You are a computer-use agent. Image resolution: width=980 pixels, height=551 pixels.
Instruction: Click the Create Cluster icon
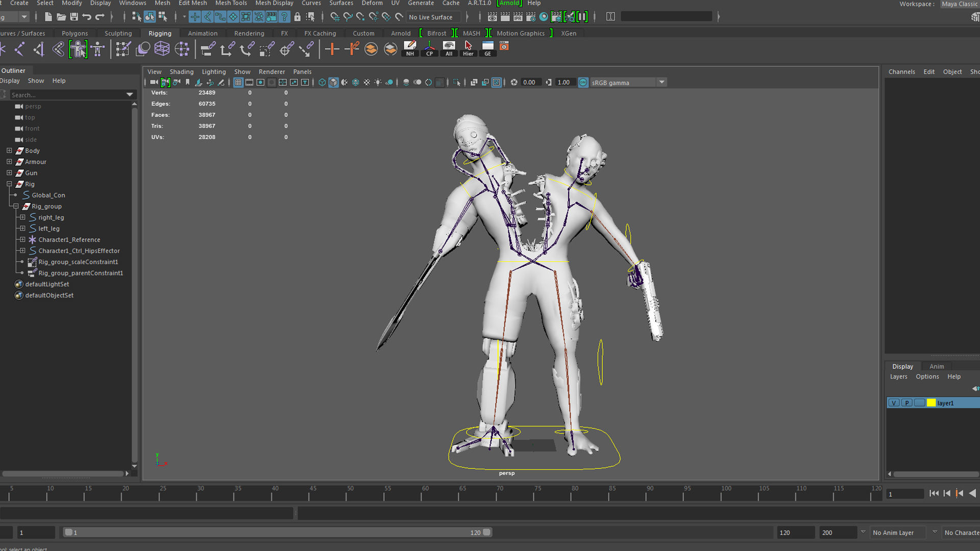182,49
